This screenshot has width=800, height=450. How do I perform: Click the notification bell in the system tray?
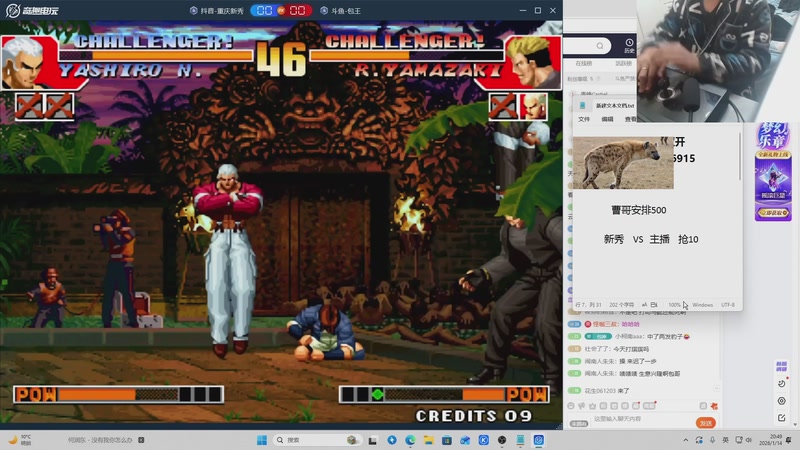click(x=789, y=440)
